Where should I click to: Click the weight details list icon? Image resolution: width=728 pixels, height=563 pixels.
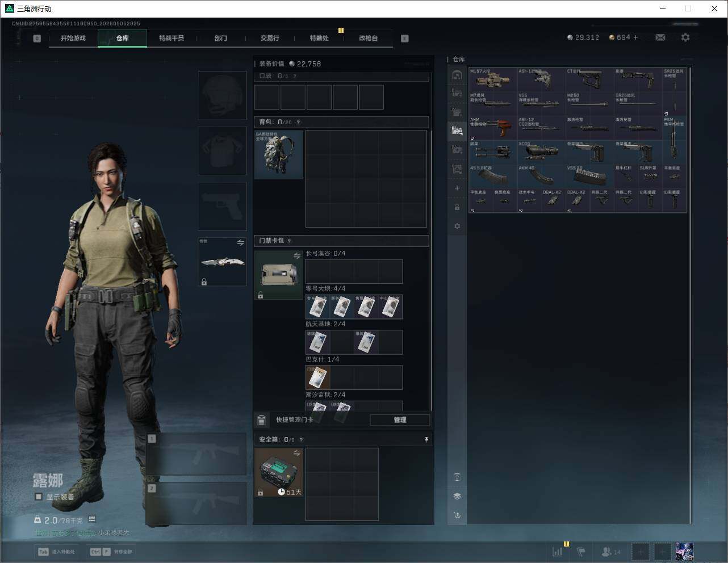[x=92, y=519]
